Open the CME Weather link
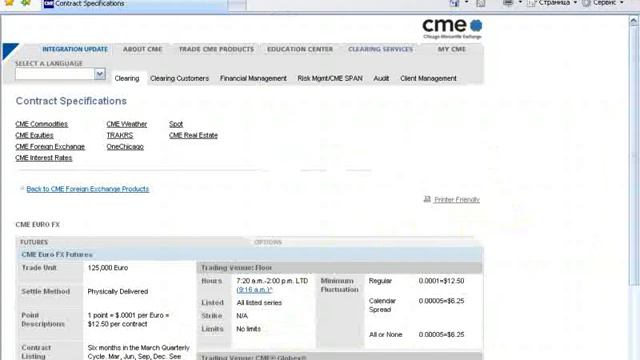 (127, 124)
